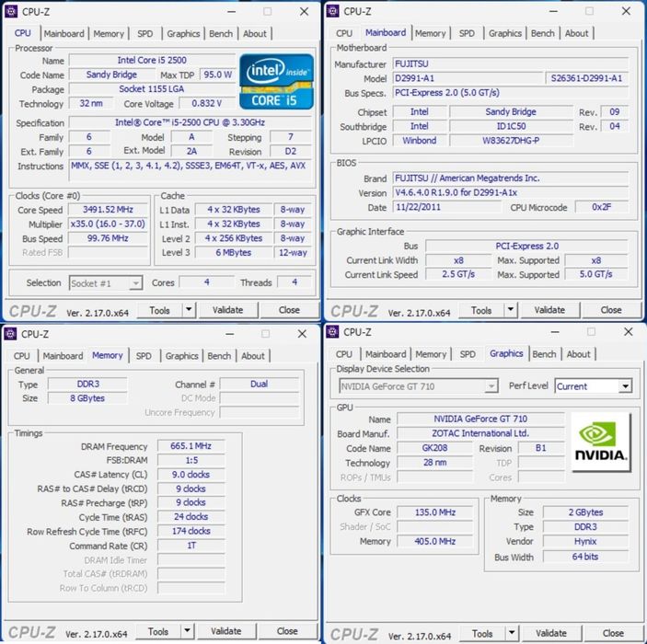Click Validate in the CPU window

click(227, 310)
